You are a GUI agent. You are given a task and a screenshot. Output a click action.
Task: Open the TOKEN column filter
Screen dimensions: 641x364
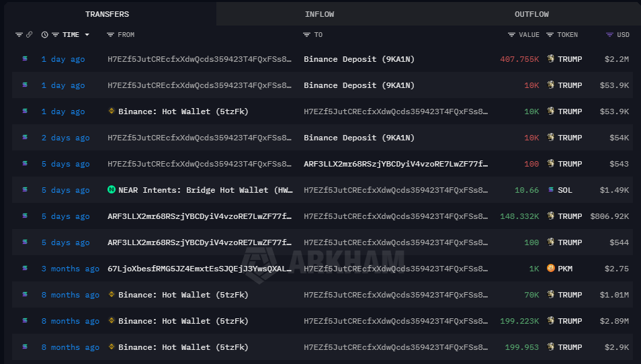[x=550, y=34]
